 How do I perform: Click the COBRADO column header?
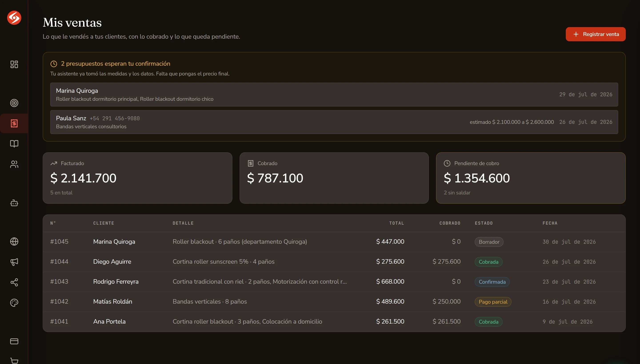450,223
